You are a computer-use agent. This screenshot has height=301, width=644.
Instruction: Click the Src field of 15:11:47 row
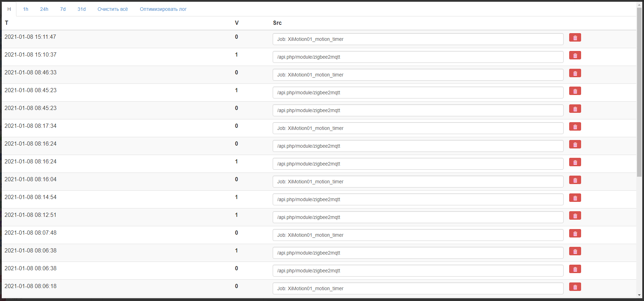pos(418,39)
